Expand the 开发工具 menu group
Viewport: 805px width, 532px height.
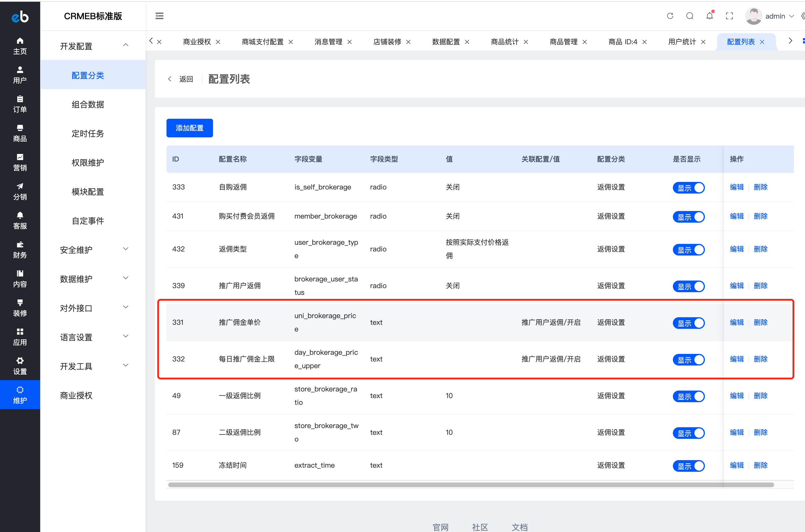(x=93, y=366)
